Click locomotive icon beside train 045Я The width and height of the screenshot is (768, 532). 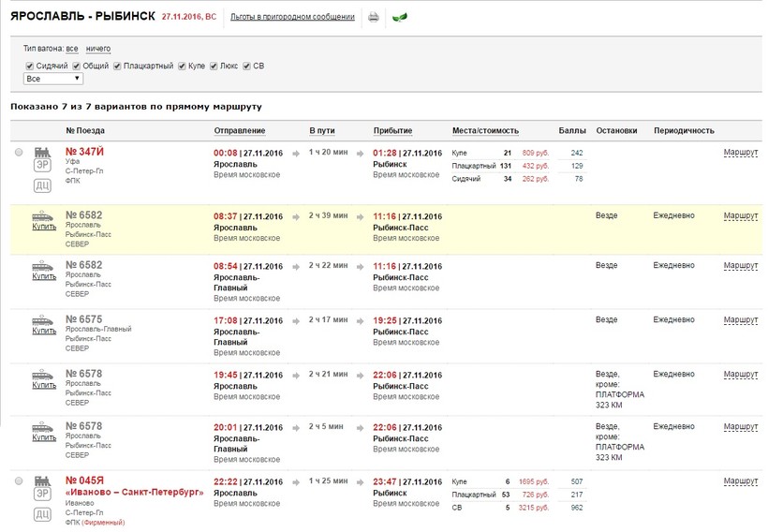(x=43, y=480)
